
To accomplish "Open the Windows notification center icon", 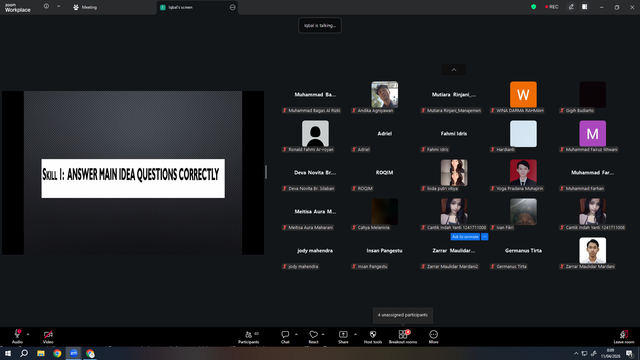I will pyautogui.click(x=630, y=353).
